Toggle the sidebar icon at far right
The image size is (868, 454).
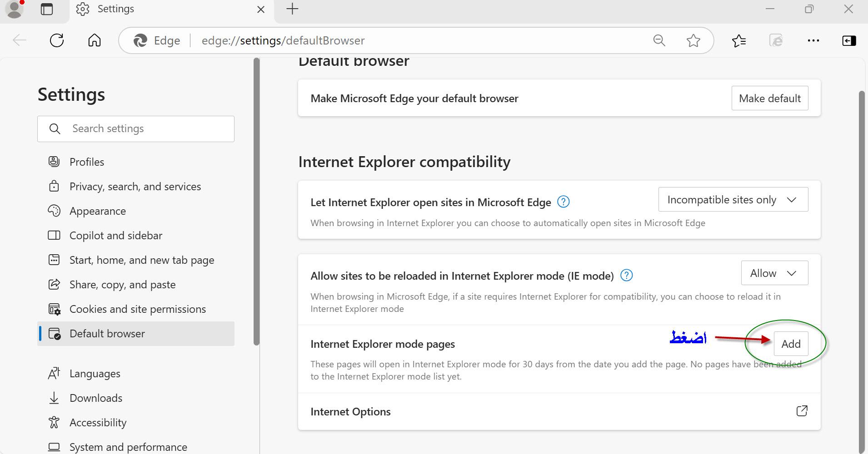848,41
